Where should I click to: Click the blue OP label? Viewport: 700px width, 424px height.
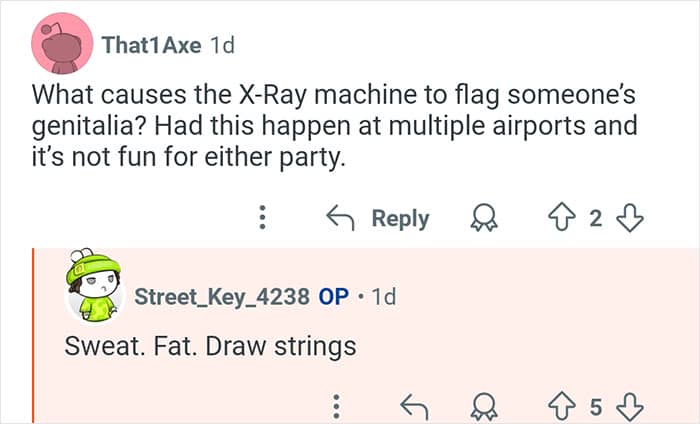point(332,298)
